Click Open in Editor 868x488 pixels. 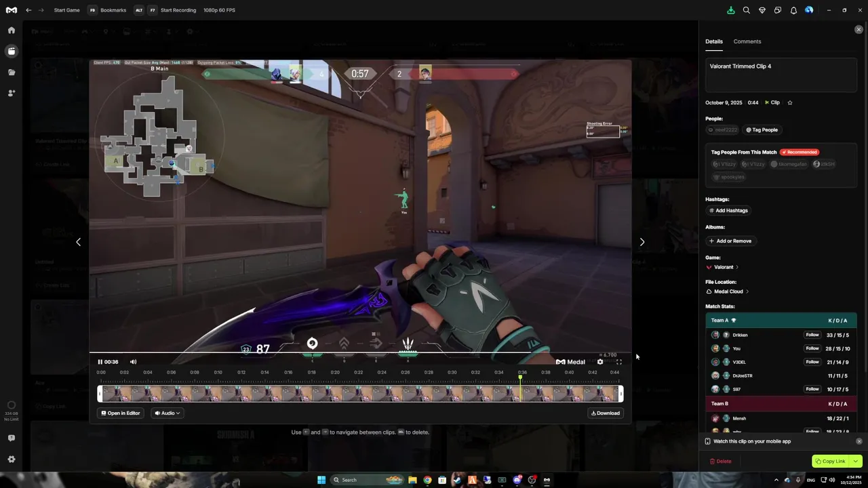click(x=121, y=413)
